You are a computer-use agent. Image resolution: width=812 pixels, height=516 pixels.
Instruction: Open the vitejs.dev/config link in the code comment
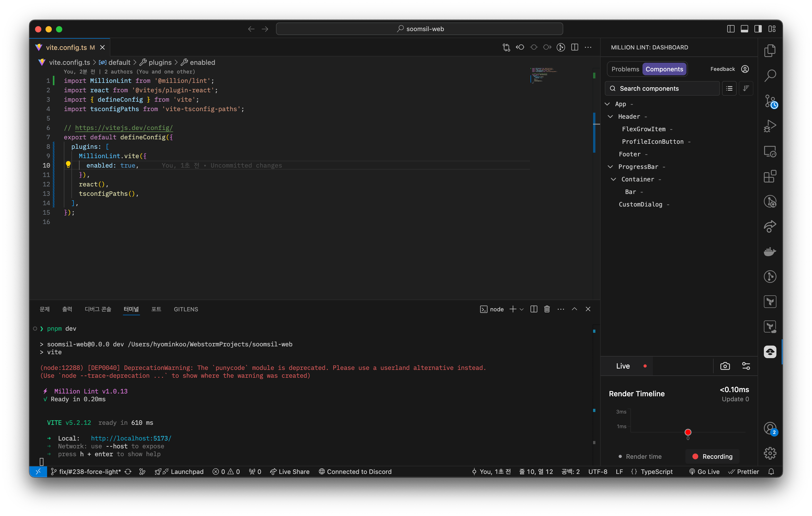(x=124, y=128)
